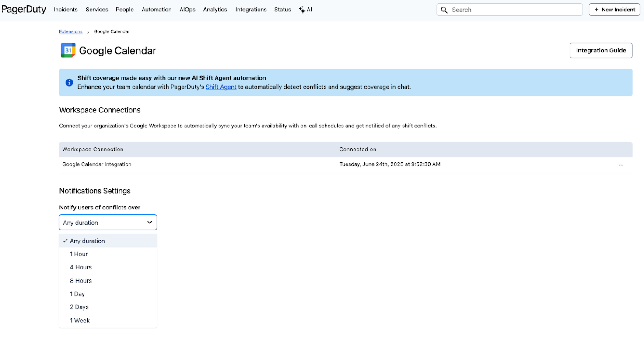The width and height of the screenshot is (644, 342).
Task: Open the conflict duration dropdown
Action: pyautogui.click(x=108, y=222)
